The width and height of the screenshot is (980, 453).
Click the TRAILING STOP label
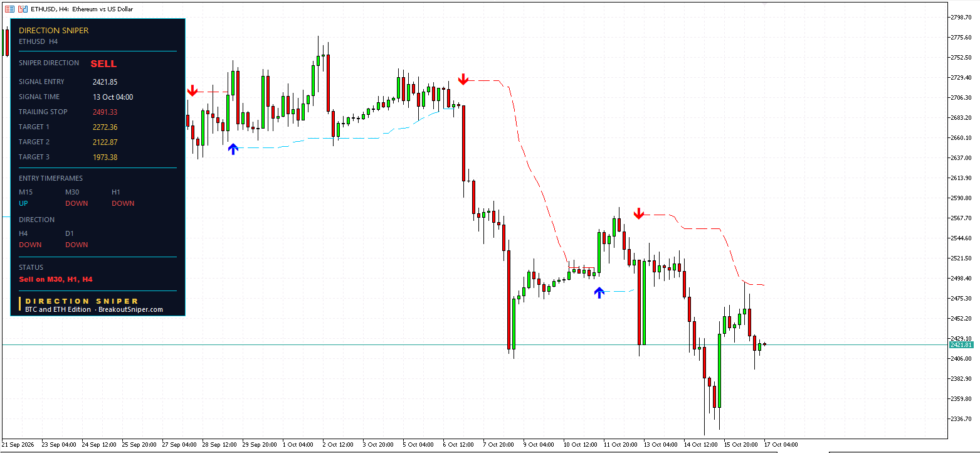pos(43,112)
